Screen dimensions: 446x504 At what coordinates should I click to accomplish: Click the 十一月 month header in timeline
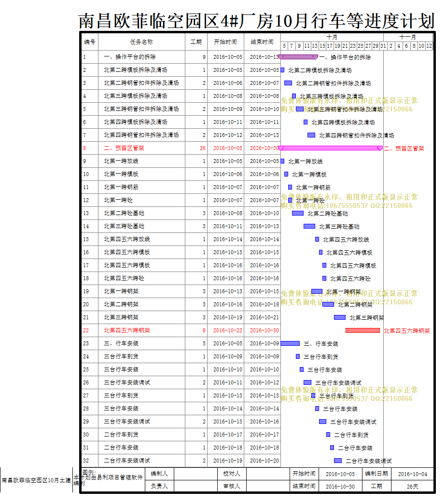coord(408,37)
